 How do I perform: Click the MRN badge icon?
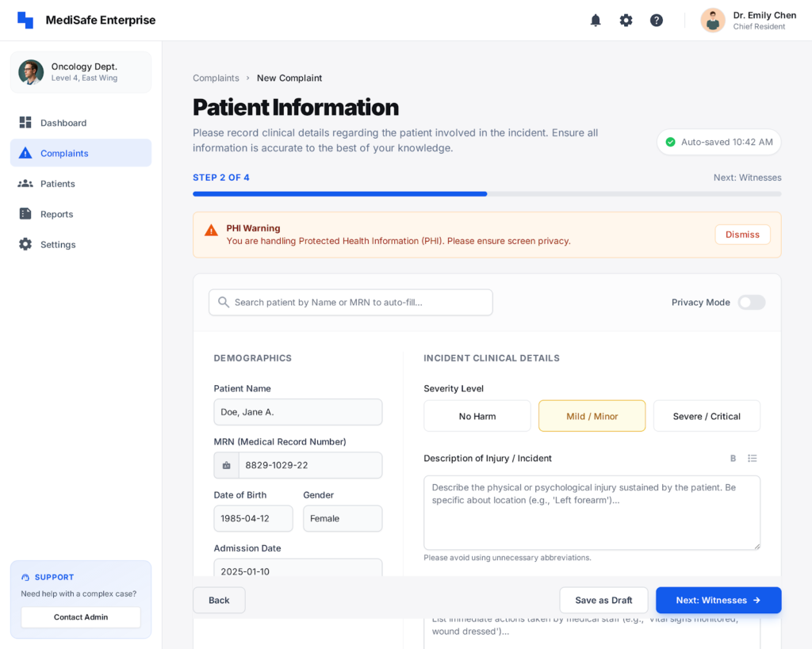(227, 465)
